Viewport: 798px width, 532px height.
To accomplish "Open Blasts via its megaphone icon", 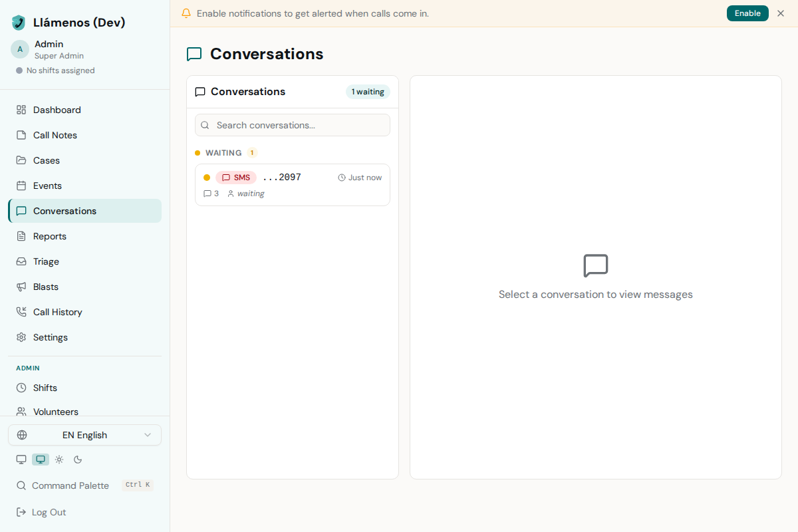I will [x=21, y=287].
